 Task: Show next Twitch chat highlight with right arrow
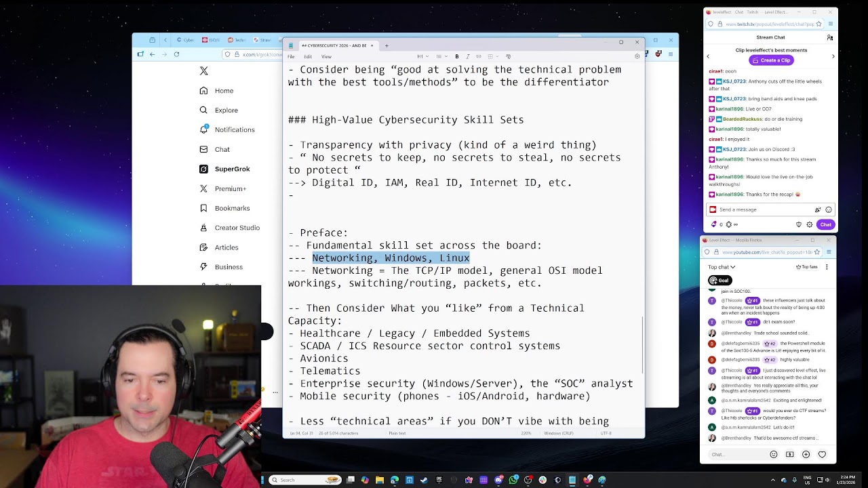[833, 56]
